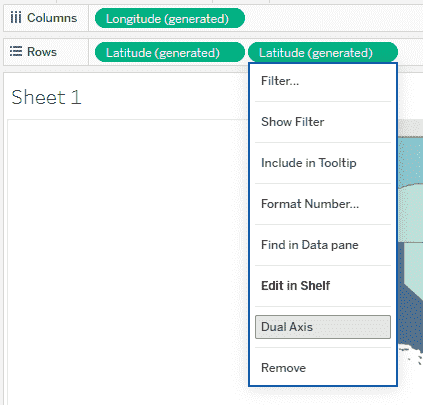This screenshot has width=423, height=405.
Task: Click Remove in the context menu
Action: click(323, 368)
